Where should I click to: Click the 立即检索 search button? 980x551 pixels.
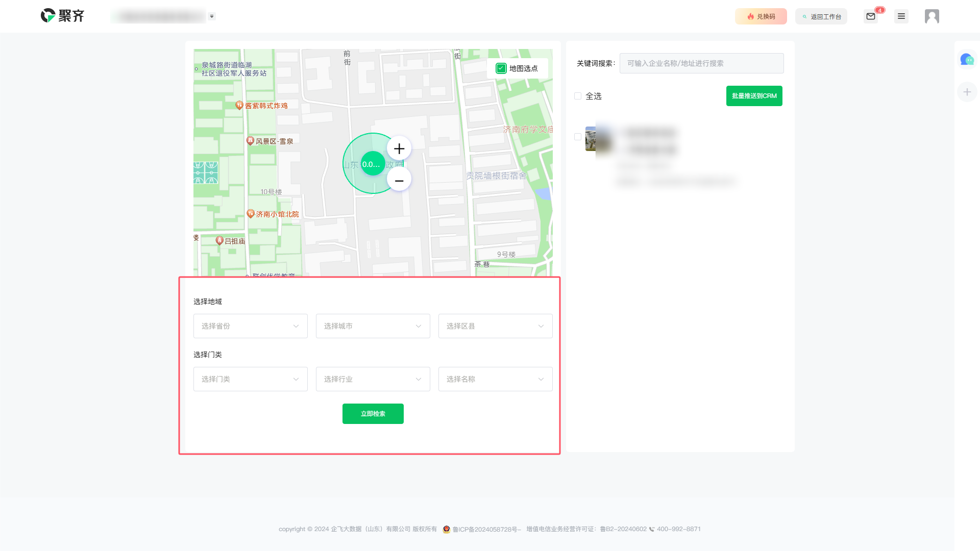(x=373, y=414)
